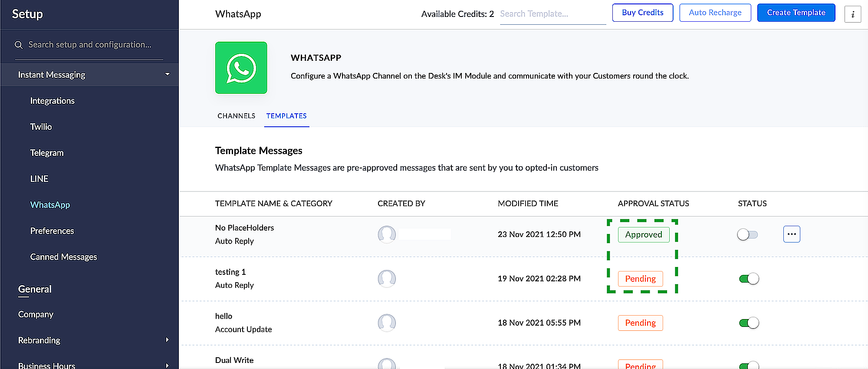Image resolution: width=868 pixels, height=369 pixels.
Task: Click the 18 Nov 2021 05:55 PM timestamp
Action: [x=539, y=323]
